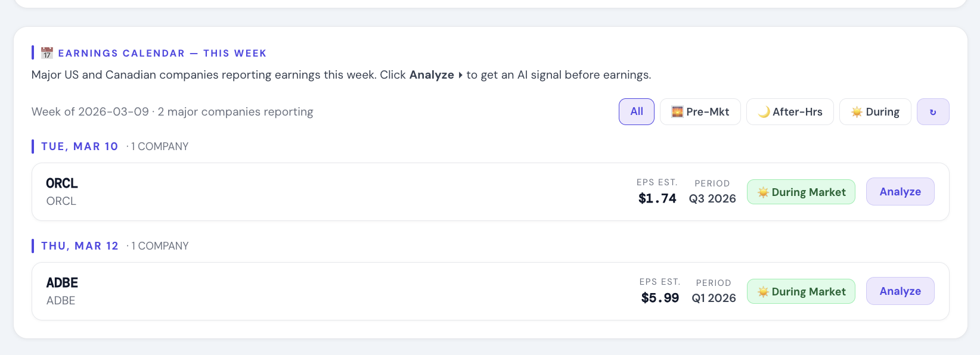980x355 pixels.
Task: Click Analyze for ORCL earnings
Action: [x=900, y=191]
